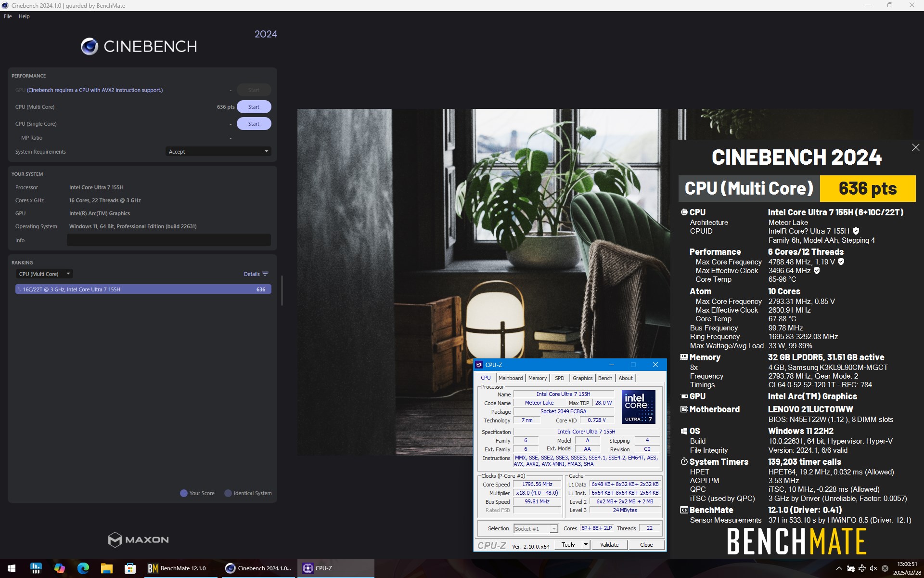
Task: Click the Validate button in CPU-Z
Action: click(x=609, y=545)
